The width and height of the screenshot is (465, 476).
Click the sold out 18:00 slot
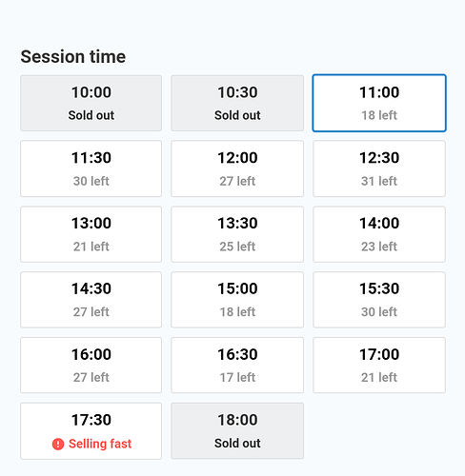pyautogui.click(x=237, y=431)
